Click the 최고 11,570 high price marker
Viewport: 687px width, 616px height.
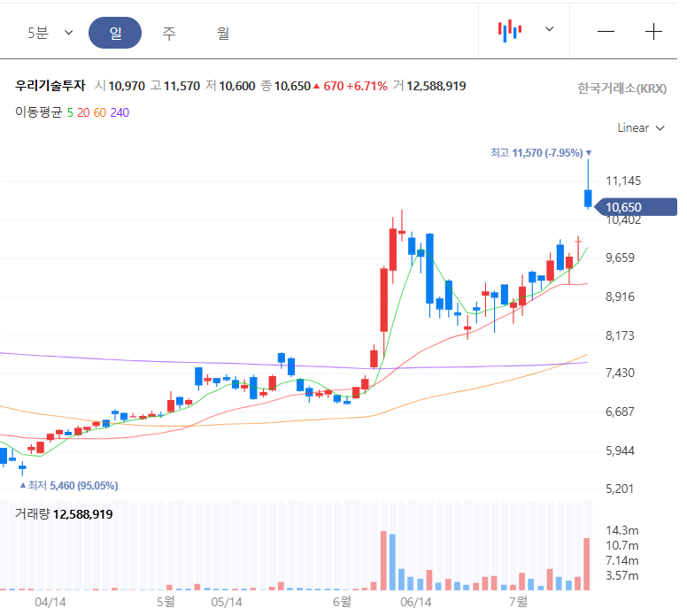(x=541, y=153)
